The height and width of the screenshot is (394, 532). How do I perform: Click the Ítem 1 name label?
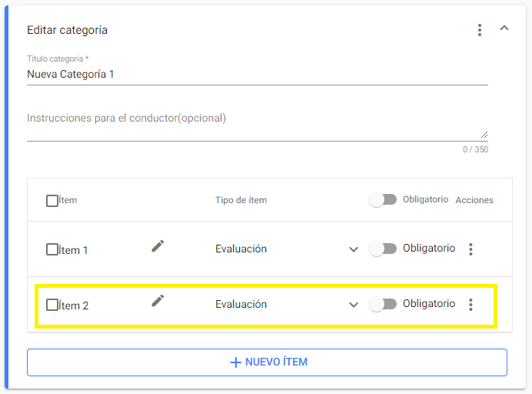74,250
